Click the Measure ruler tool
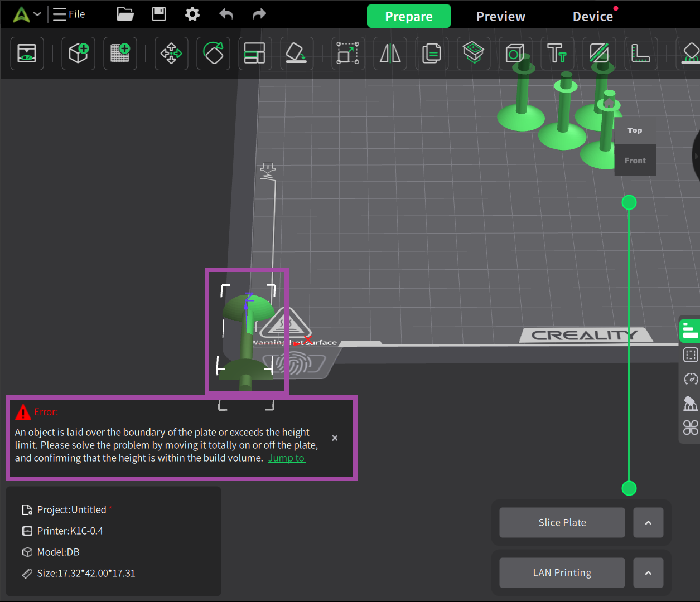This screenshot has width=700, height=602. click(x=640, y=54)
